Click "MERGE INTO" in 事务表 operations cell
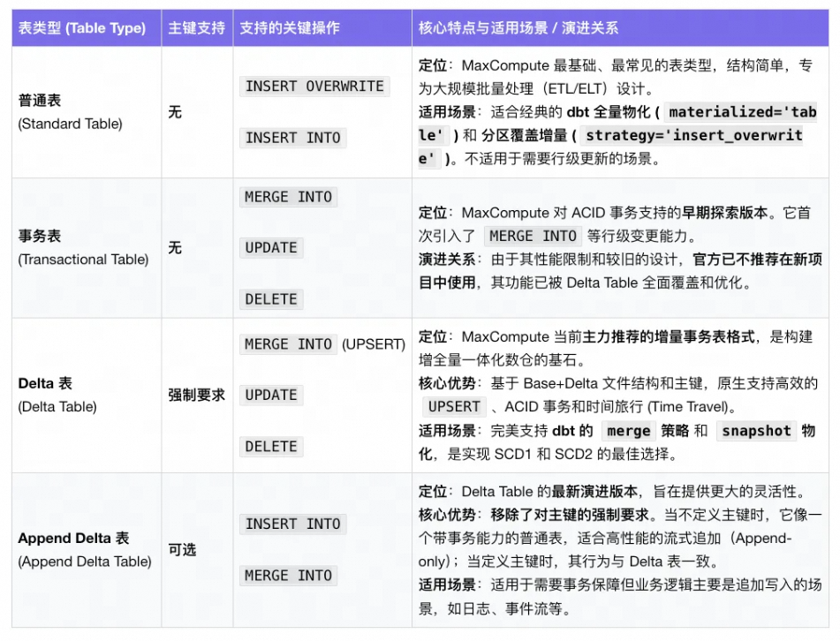The height and width of the screenshot is (641, 840). coord(288,197)
